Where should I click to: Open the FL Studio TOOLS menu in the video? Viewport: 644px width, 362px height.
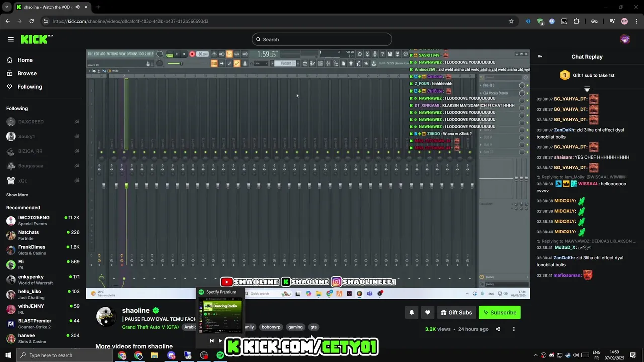point(142,54)
